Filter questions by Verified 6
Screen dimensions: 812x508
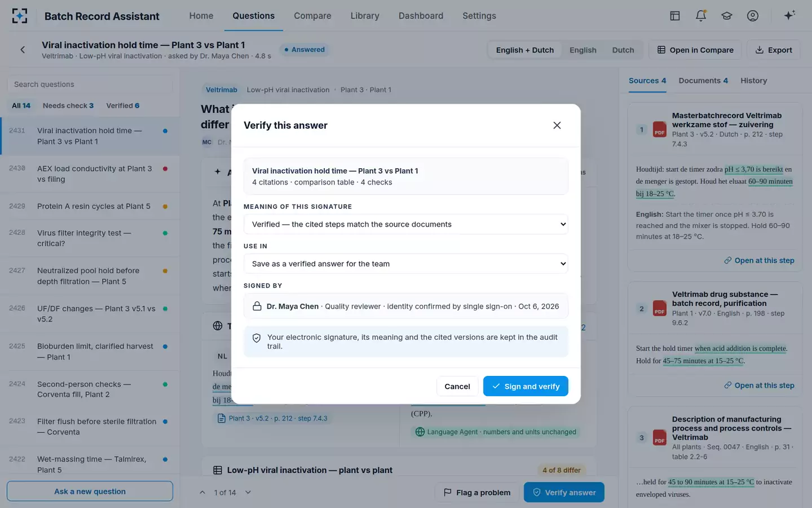coord(123,106)
